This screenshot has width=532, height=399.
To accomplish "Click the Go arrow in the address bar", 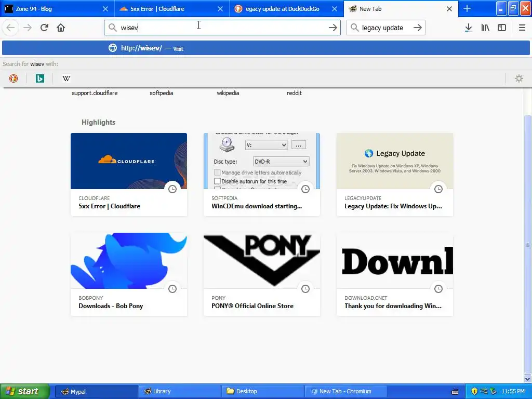I will click(x=333, y=28).
